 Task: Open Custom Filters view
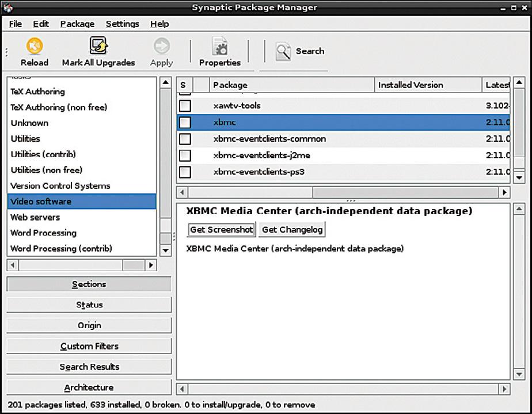pyautogui.click(x=89, y=346)
